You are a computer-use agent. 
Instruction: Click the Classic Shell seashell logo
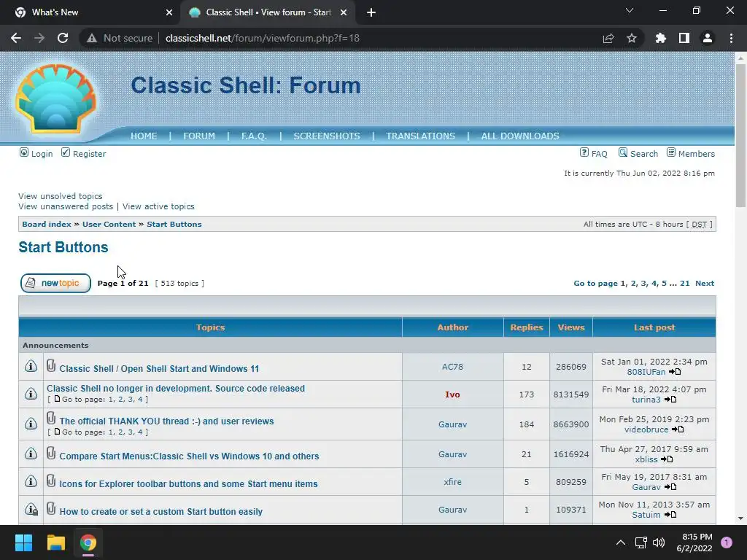pyautogui.click(x=55, y=98)
